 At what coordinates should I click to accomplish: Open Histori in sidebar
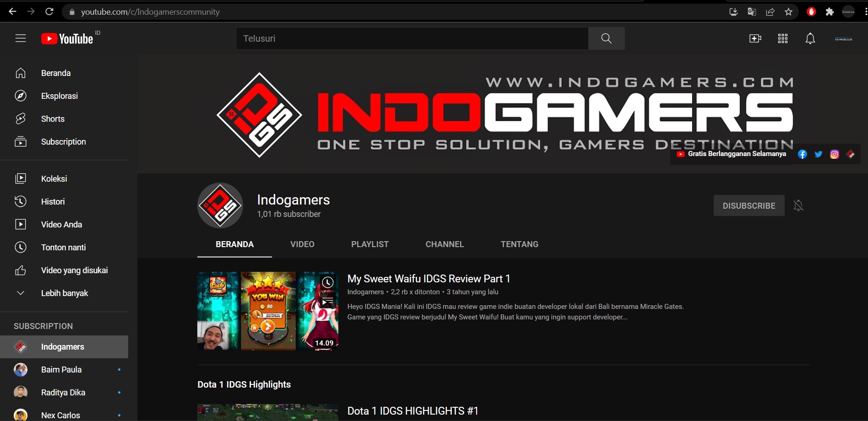pos(64,202)
